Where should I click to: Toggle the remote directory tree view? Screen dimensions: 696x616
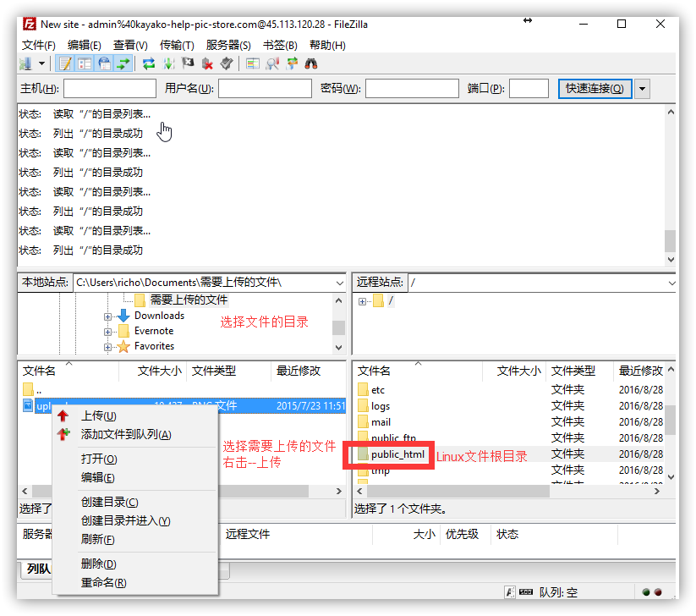pyautogui.click(x=104, y=64)
